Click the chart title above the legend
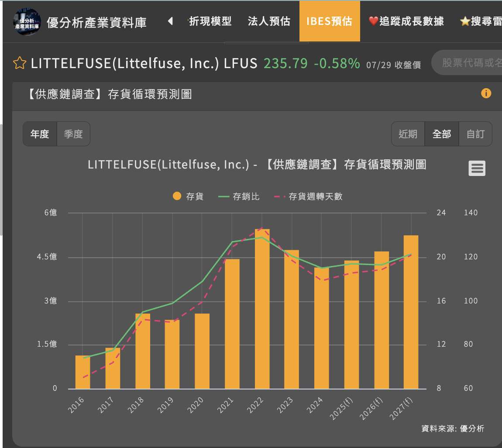The height and width of the screenshot is (448, 502). tap(257, 165)
